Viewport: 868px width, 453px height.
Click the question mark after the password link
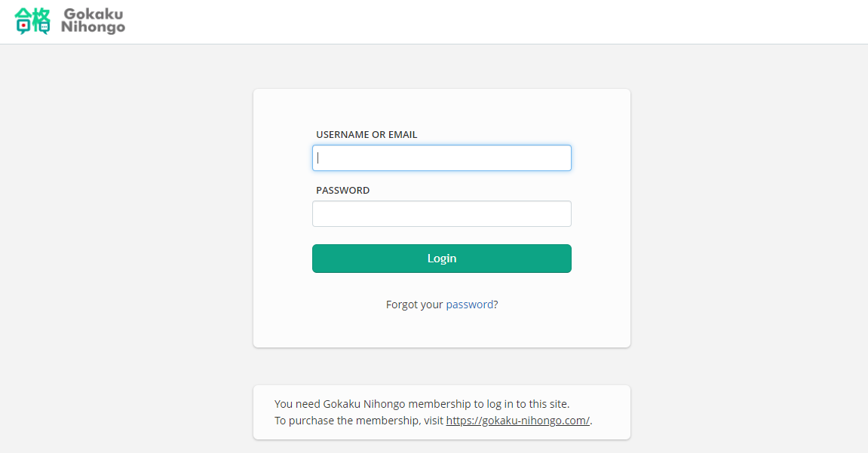[x=496, y=305]
